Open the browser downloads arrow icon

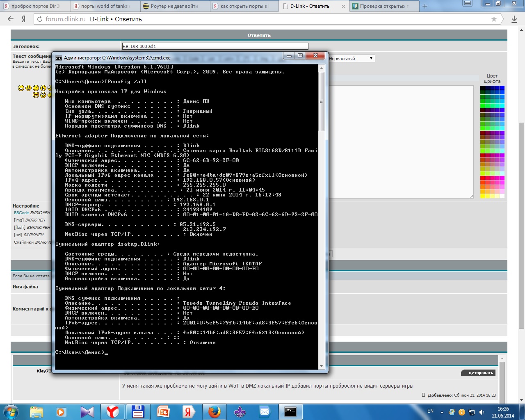(x=514, y=19)
